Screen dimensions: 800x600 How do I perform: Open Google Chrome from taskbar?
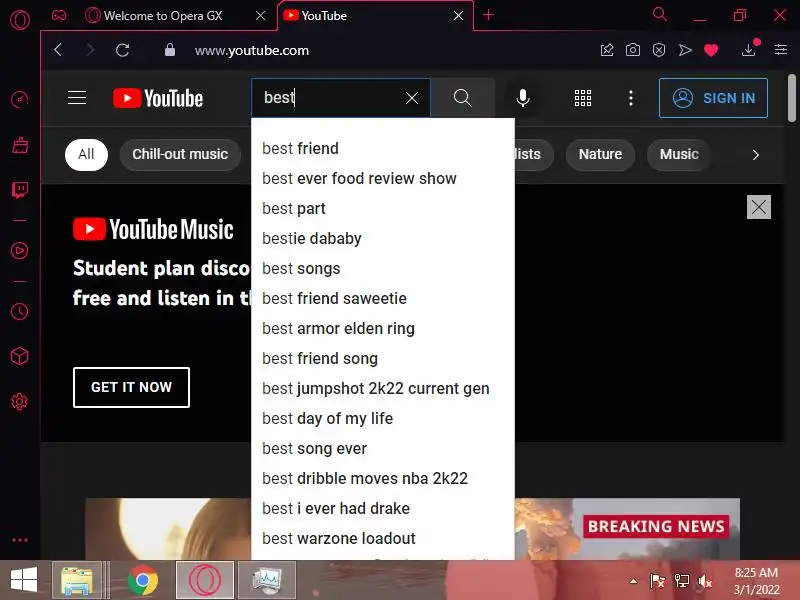point(143,581)
